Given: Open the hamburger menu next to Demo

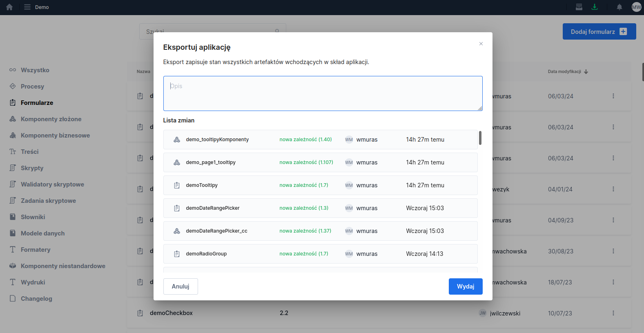Looking at the screenshot, I should 27,7.
